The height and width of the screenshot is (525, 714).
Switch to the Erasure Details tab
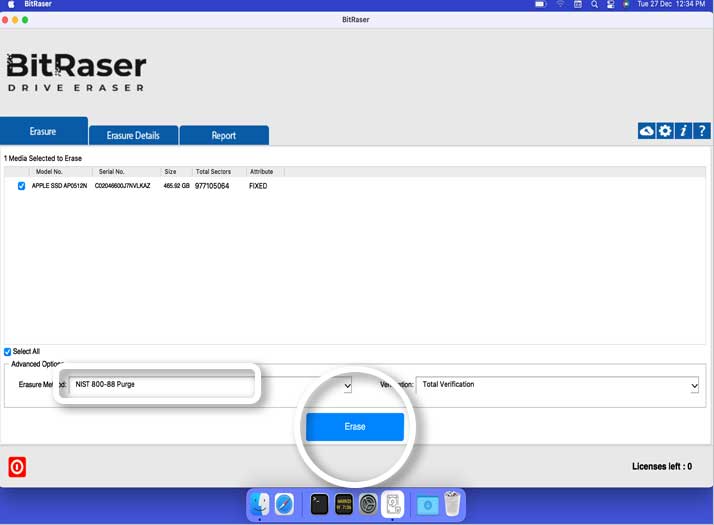coord(133,135)
